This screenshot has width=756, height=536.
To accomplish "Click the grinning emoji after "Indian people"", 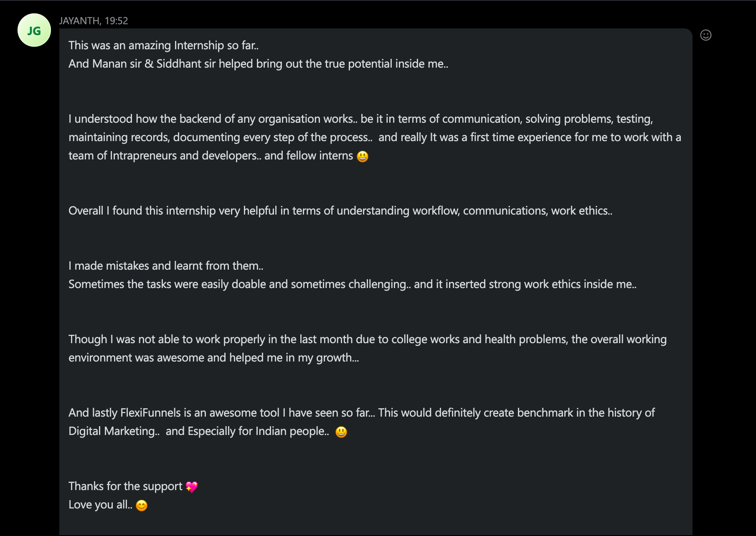I will (342, 432).
